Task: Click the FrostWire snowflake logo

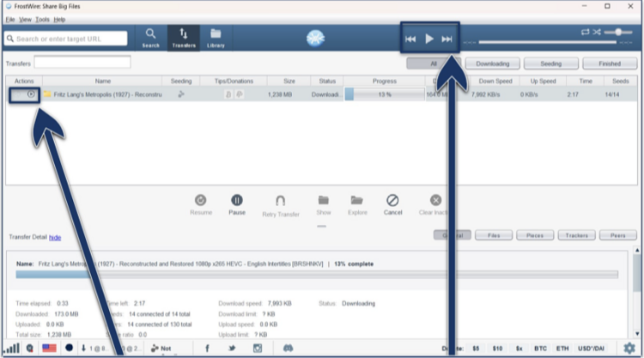Action: [315, 38]
